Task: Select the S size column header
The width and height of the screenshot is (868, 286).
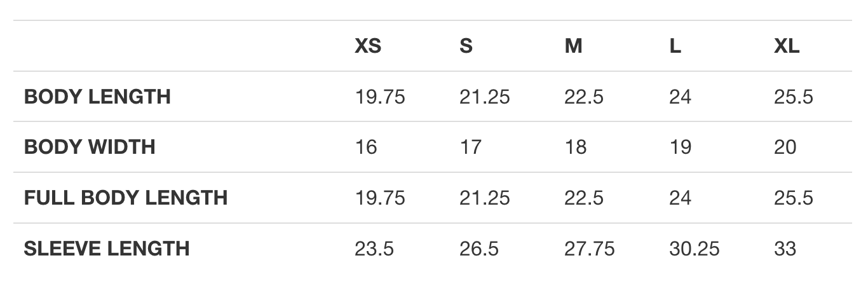Action: pyautogui.click(x=466, y=46)
